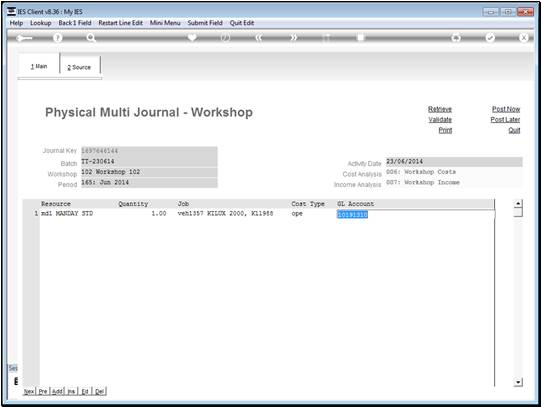Viewport: 541px width, 407px height.
Task: Click the magnifier search icon in toolbar
Action: point(91,38)
